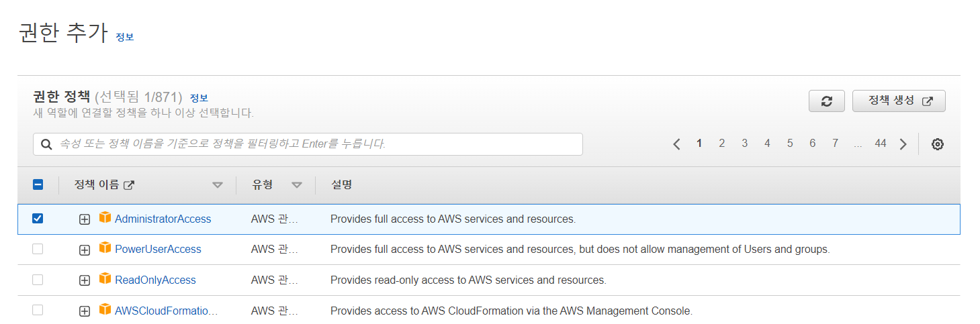Click the ReadOnlyAccess orange policy icon

pos(104,278)
